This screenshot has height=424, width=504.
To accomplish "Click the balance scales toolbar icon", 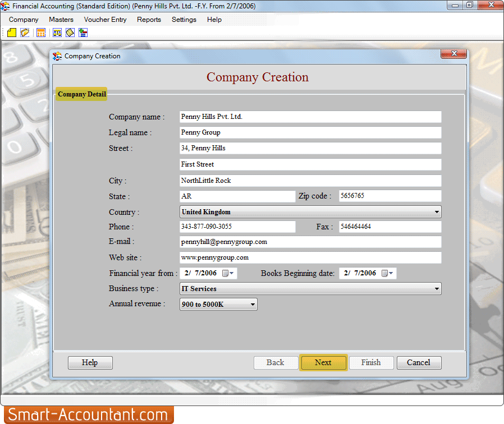I will [57, 33].
